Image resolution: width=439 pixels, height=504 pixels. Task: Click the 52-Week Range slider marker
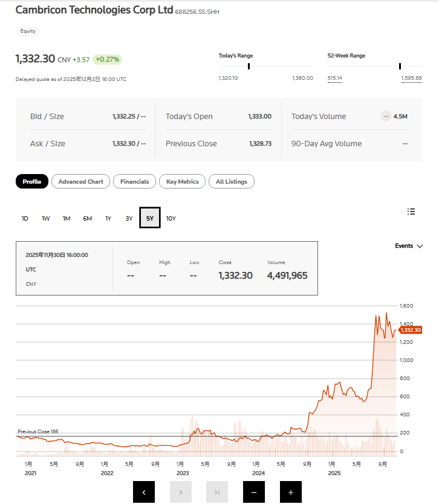tap(400, 66)
